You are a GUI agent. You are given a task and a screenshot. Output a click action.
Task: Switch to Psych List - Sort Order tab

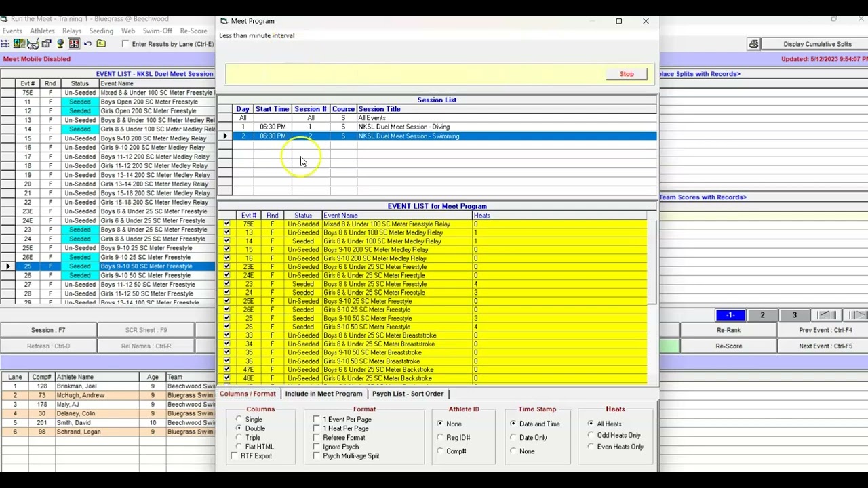[x=408, y=394]
